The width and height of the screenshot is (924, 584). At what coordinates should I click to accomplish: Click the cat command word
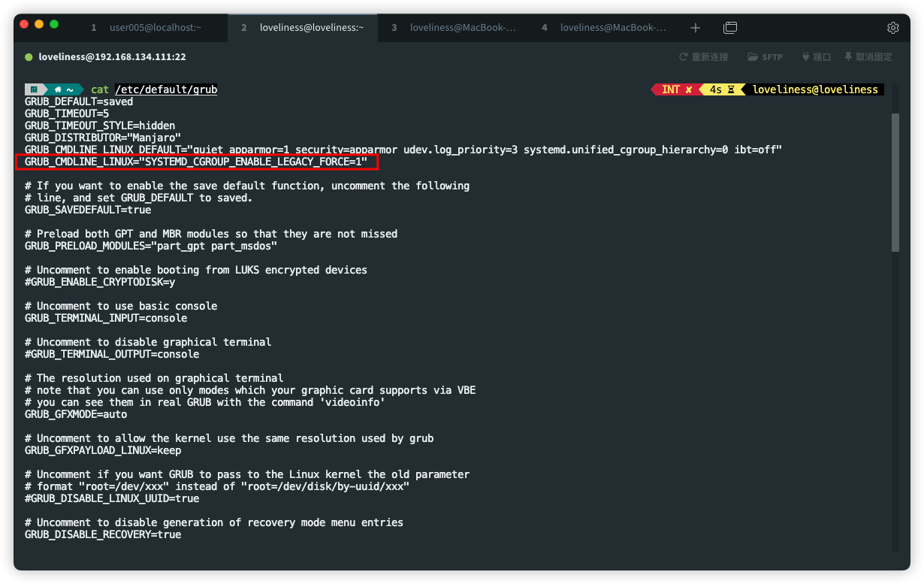point(100,89)
